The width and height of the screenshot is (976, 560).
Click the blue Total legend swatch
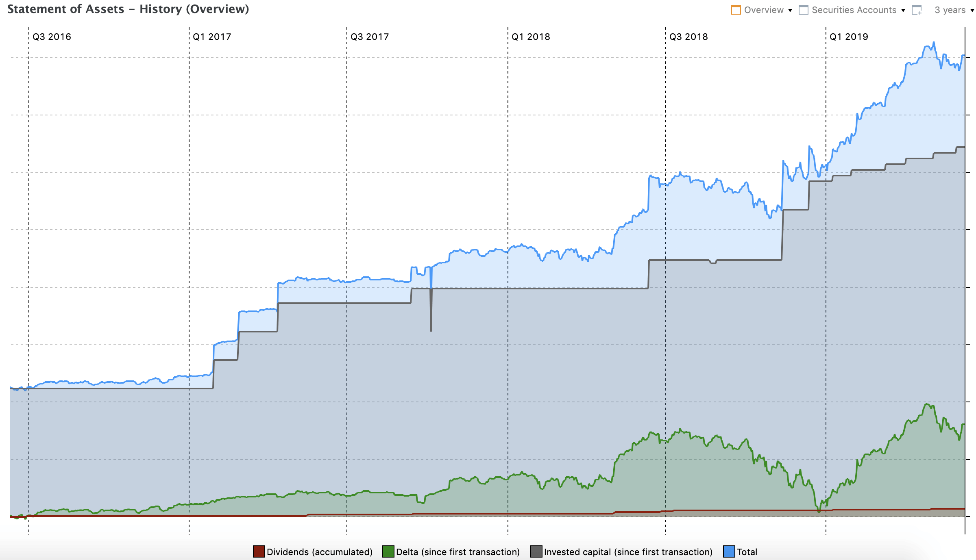pyautogui.click(x=729, y=552)
